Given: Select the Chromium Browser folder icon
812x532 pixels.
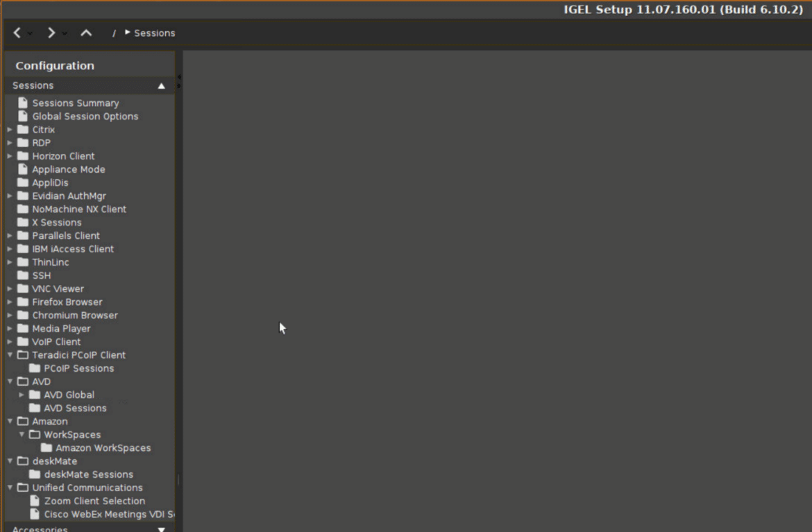Looking at the screenshot, I should click(23, 315).
